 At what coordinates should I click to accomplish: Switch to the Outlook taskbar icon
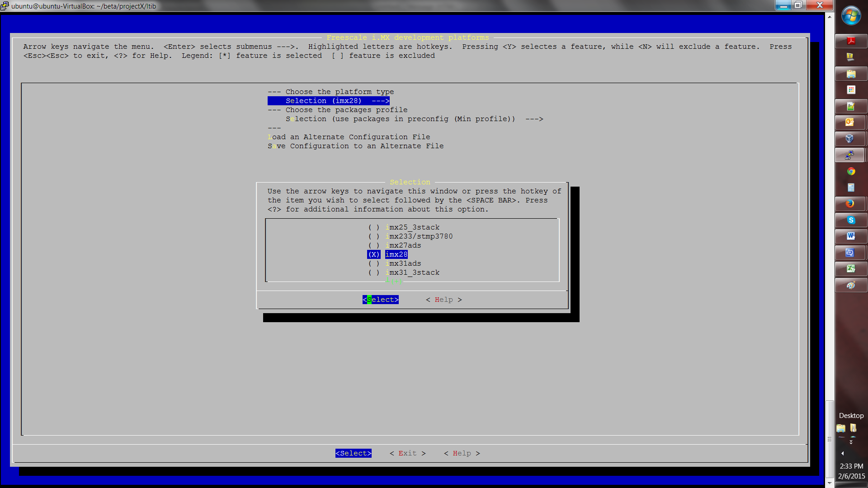[x=850, y=122]
